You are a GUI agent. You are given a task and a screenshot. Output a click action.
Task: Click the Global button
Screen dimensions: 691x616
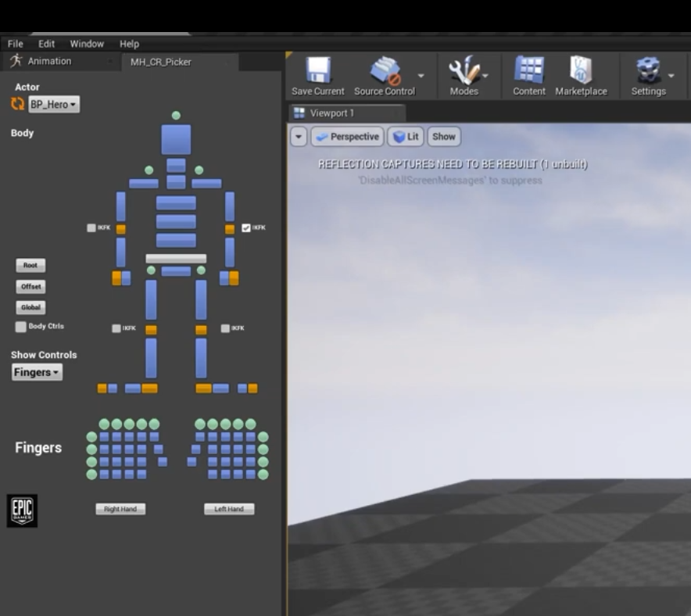(x=30, y=308)
